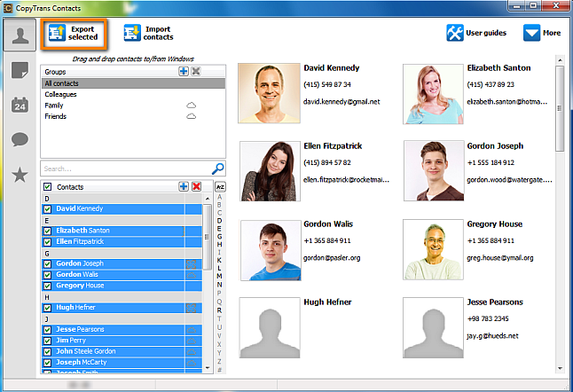Uncheck Gregory House checkbox

[x=47, y=286]
